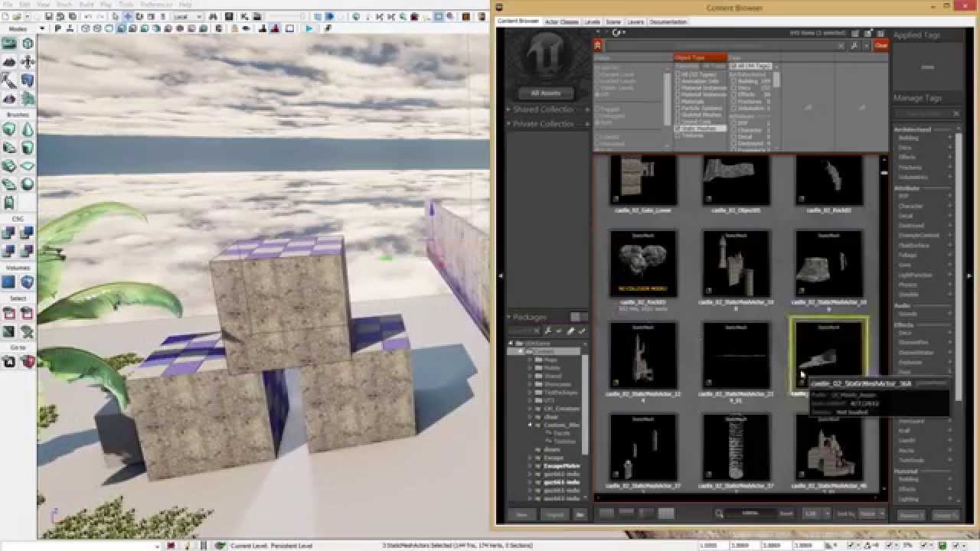
Task: Create a Cylinder builder brush
Action: 28,147
